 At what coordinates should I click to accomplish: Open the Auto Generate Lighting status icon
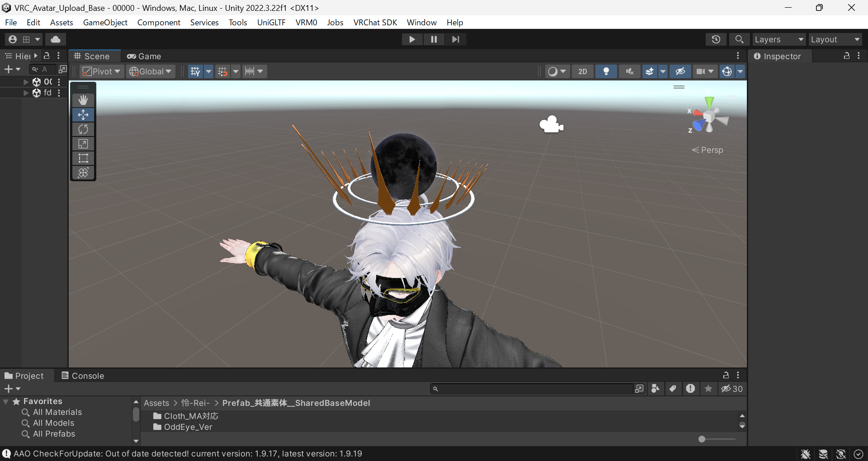pyautogui.click(x=841, y=454)
